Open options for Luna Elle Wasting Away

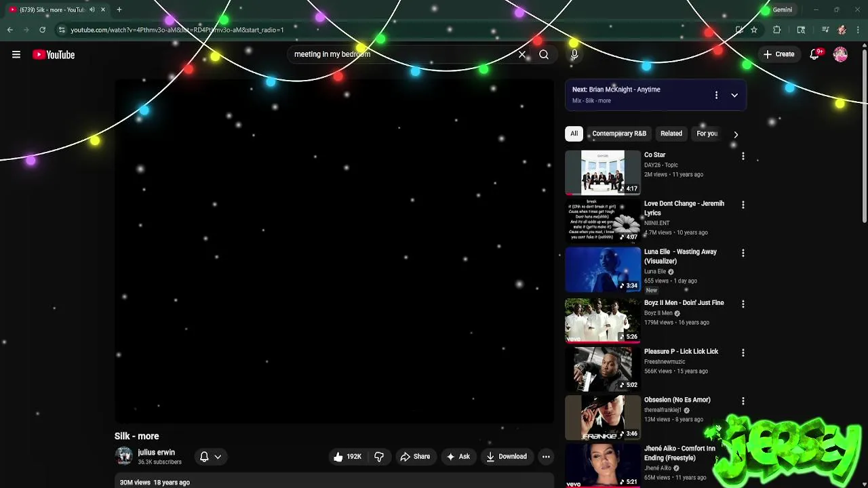tap(743, 253)
